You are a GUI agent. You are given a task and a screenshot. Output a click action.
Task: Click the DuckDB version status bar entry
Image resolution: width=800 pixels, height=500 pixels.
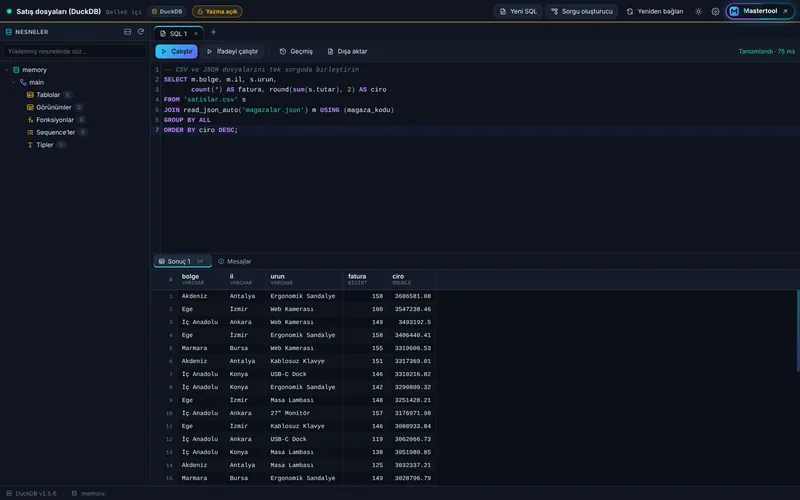[x=32, y=493]
